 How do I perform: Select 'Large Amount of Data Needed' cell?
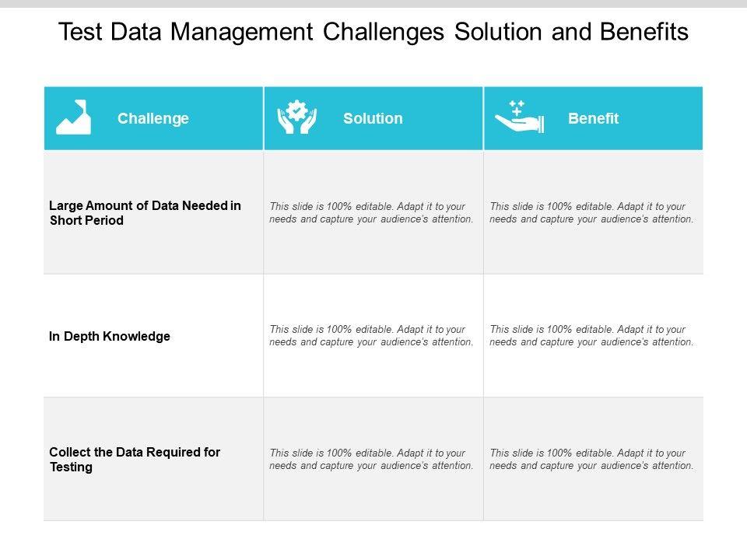click(x=145, y=206)
